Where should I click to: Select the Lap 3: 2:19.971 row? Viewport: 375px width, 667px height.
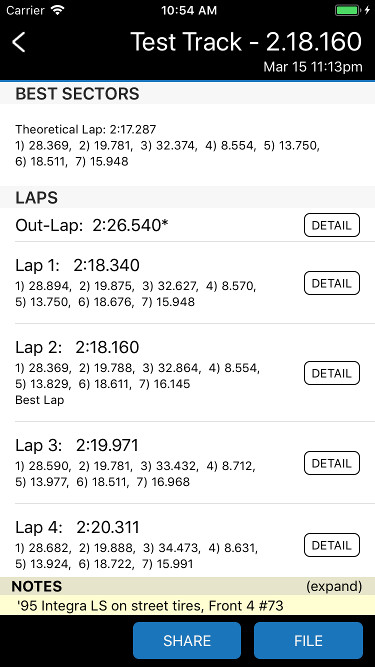click(188, 463)
